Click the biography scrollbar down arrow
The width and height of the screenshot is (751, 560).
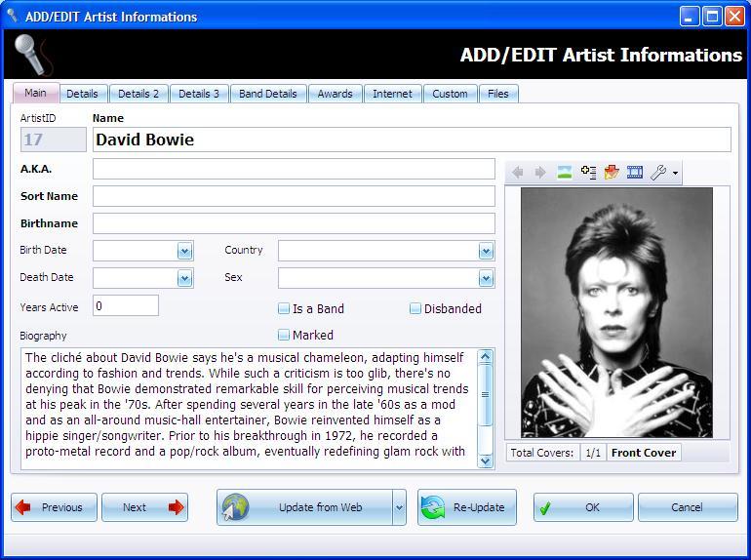pyautogui.click(x=486, y=460)
